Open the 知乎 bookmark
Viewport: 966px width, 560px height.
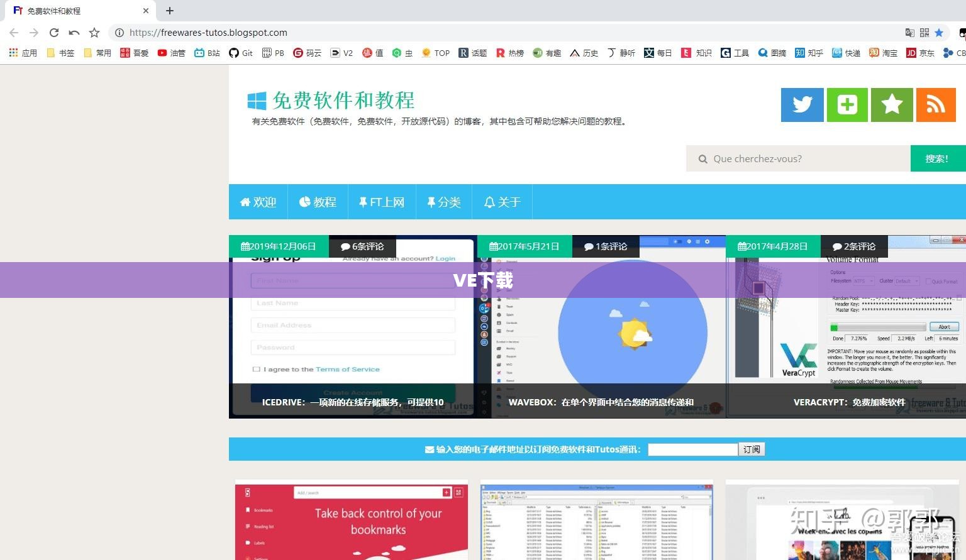[809, 53]
